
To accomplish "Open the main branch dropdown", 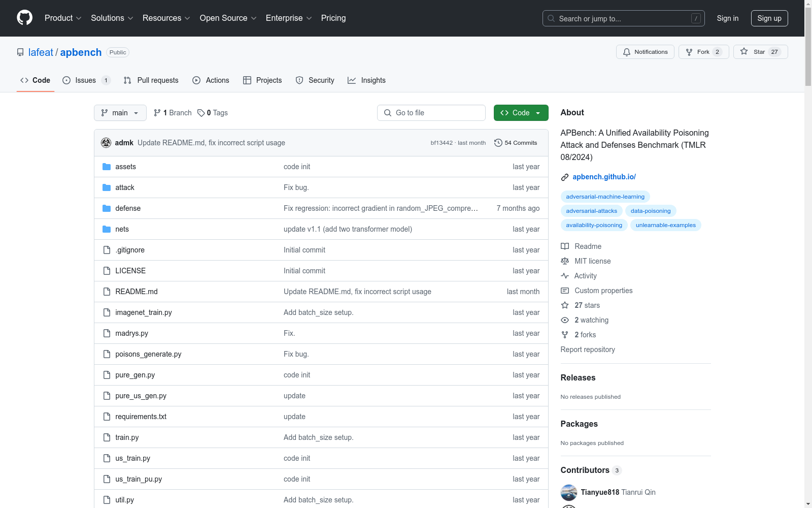I will tap(120, 113).
